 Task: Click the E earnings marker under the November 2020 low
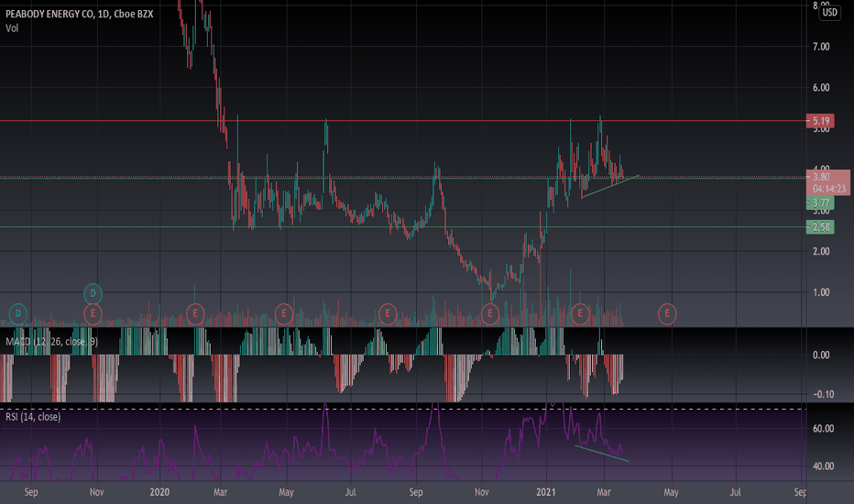tap(489, 313)
